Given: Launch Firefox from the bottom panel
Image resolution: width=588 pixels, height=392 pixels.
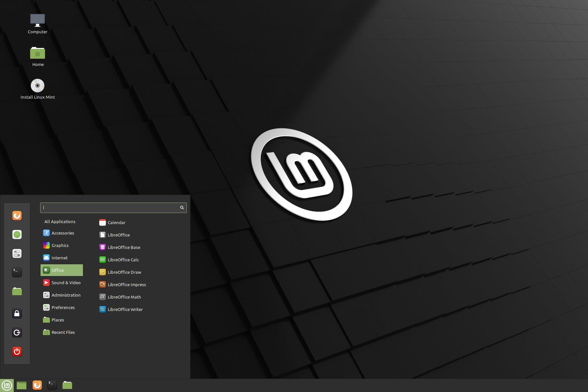Looking at the screenshot, I should 37,385.
